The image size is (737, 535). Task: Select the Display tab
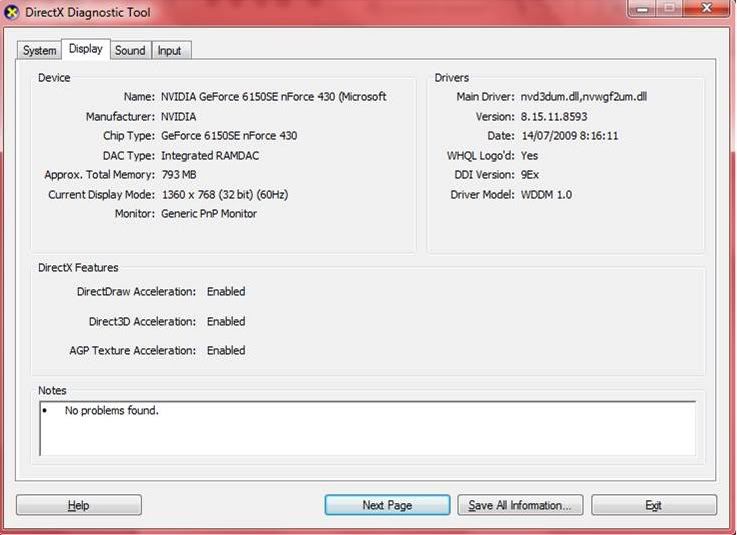(x=86, y=49)
